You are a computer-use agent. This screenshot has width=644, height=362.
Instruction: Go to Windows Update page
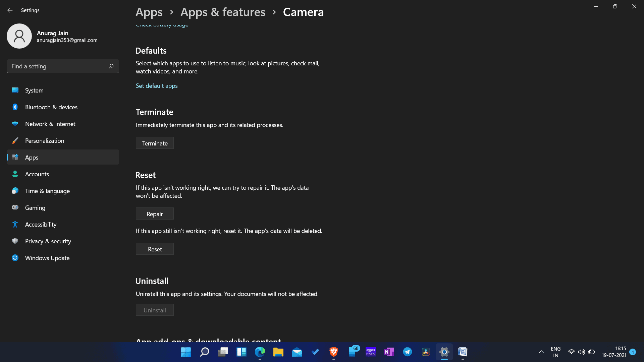[47, 258]
